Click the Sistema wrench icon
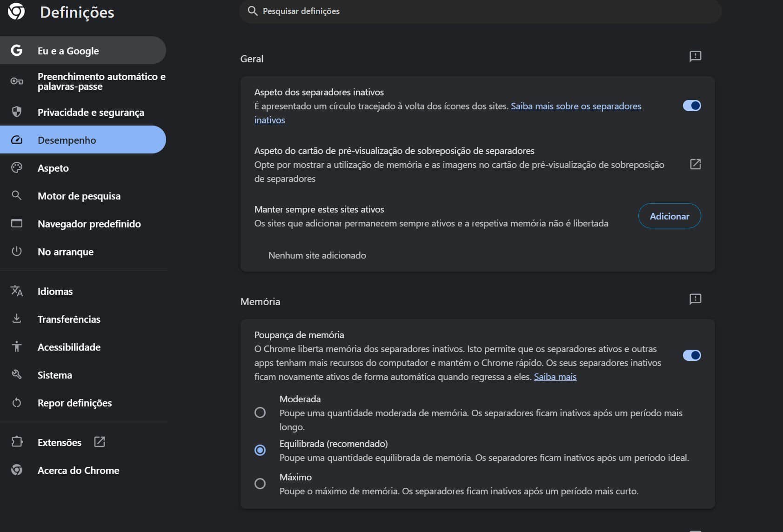This screenshot has height=532, width=783. 17,374
